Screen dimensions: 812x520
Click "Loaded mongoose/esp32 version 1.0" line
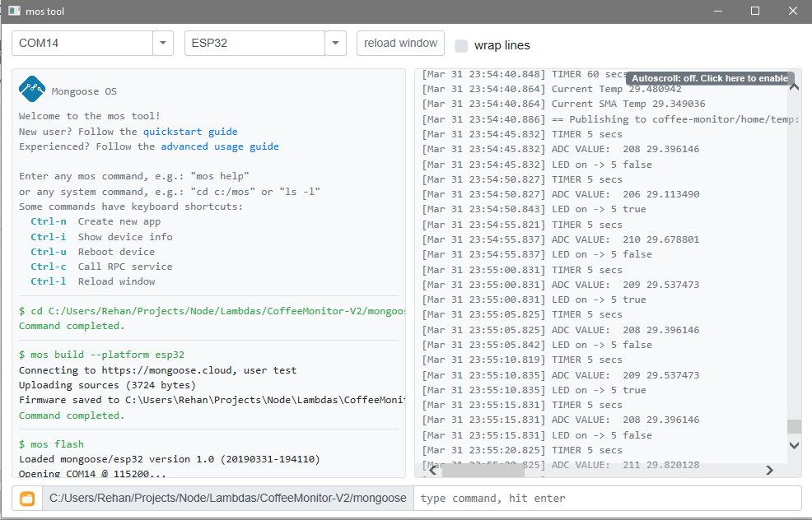click(x=170, y=459)
